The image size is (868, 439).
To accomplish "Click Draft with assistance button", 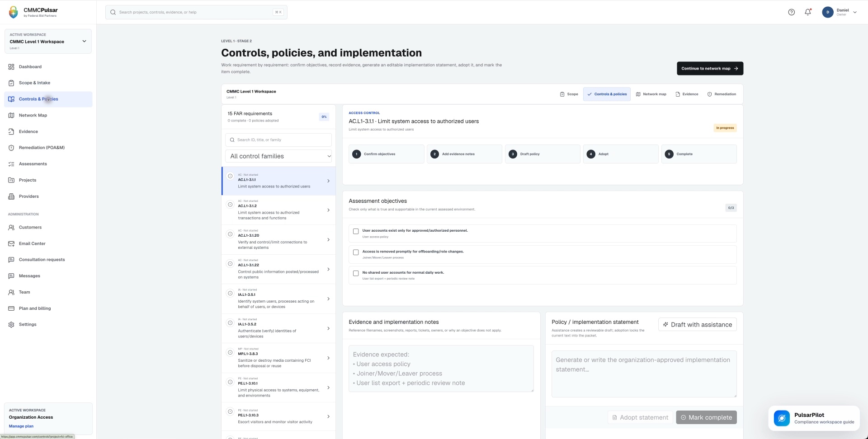I will (698, 325).
